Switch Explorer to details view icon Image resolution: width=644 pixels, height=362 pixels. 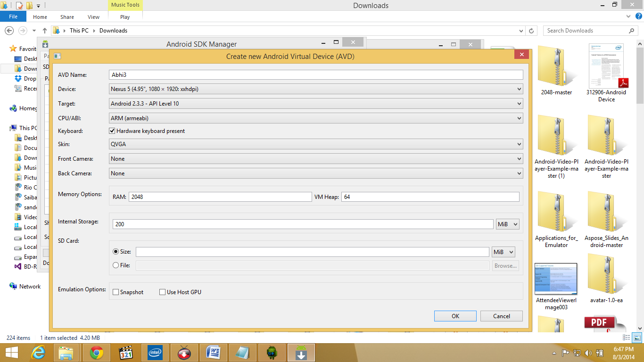627,337
